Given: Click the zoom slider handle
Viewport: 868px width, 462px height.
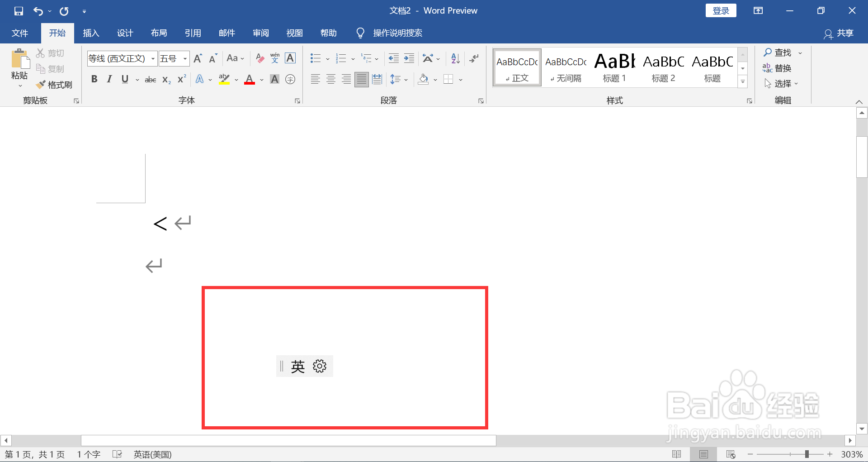Looking at the screenshot, I should pyautogui.click(x=807, y=454).
